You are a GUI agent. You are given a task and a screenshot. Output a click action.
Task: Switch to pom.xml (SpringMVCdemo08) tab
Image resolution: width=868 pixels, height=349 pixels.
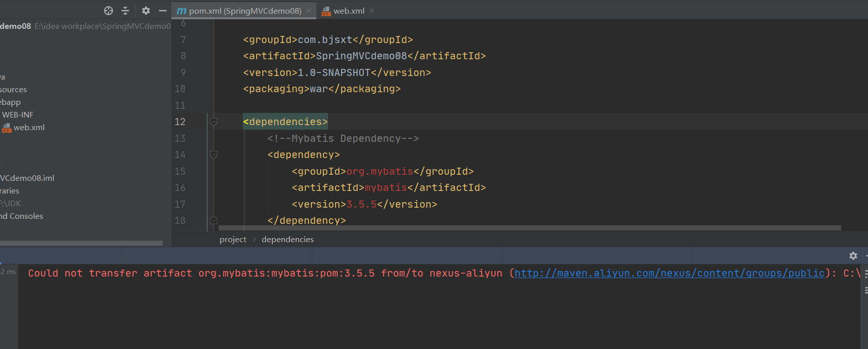245,11
